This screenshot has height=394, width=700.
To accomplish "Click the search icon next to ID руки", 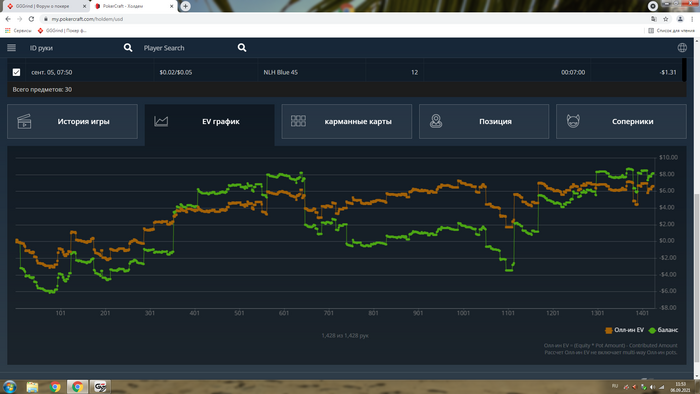I will (x=128, y=48).
